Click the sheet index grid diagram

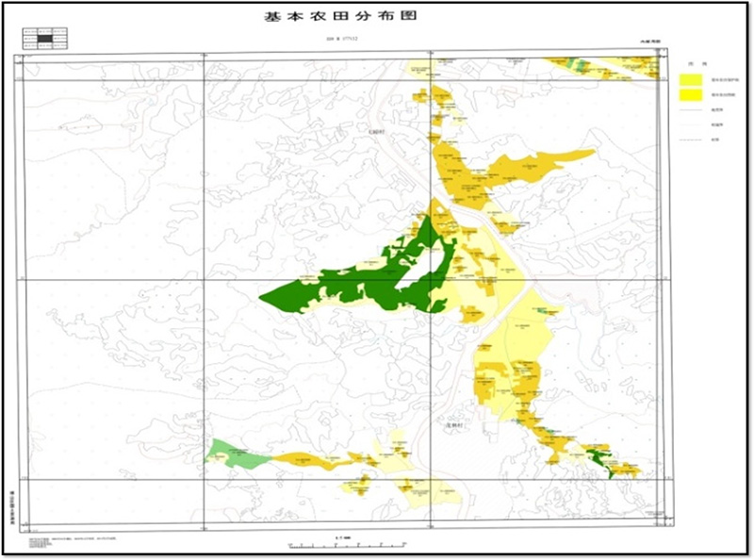(x=44, y=37)
